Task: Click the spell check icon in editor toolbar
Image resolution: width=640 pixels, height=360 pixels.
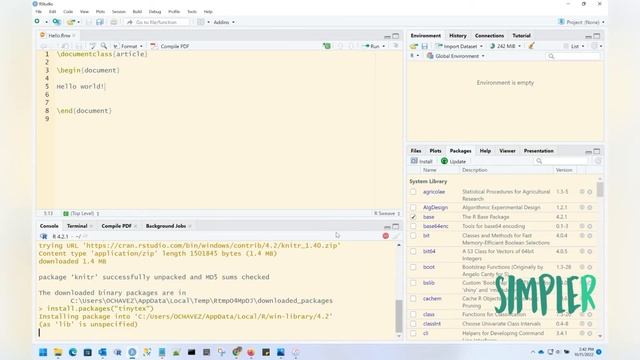Action: pos(93,46)
